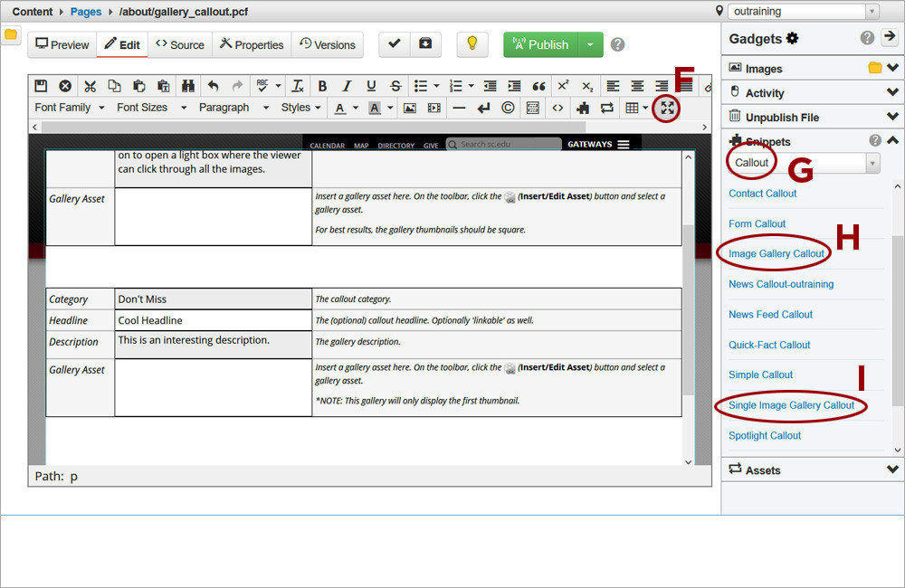Click the lightbulb page check icon
This screenshot has height=588, width=905.
tap(472, 44)
